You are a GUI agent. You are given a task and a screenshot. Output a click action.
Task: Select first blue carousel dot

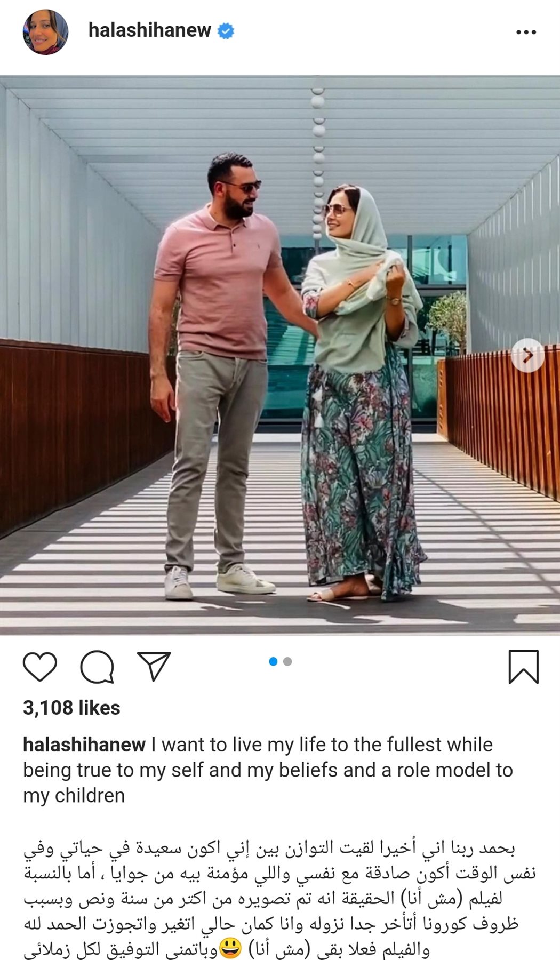pyautogui.click(x=273, y=662)
